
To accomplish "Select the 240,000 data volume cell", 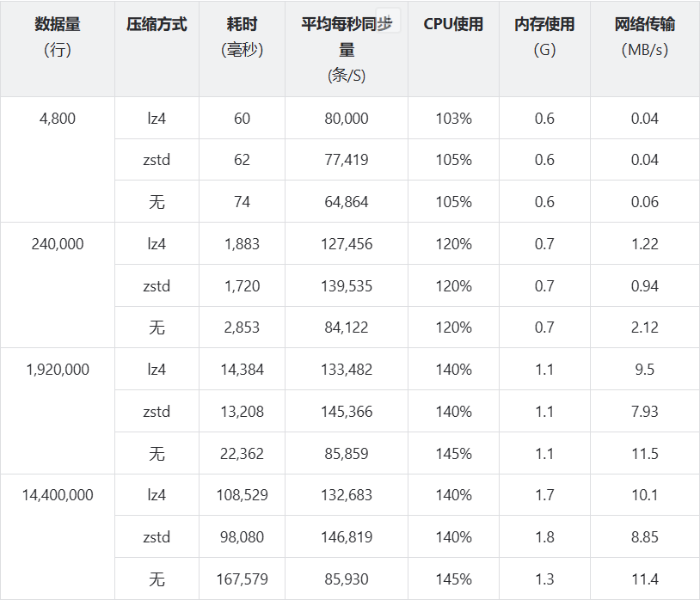I will 58,244.
